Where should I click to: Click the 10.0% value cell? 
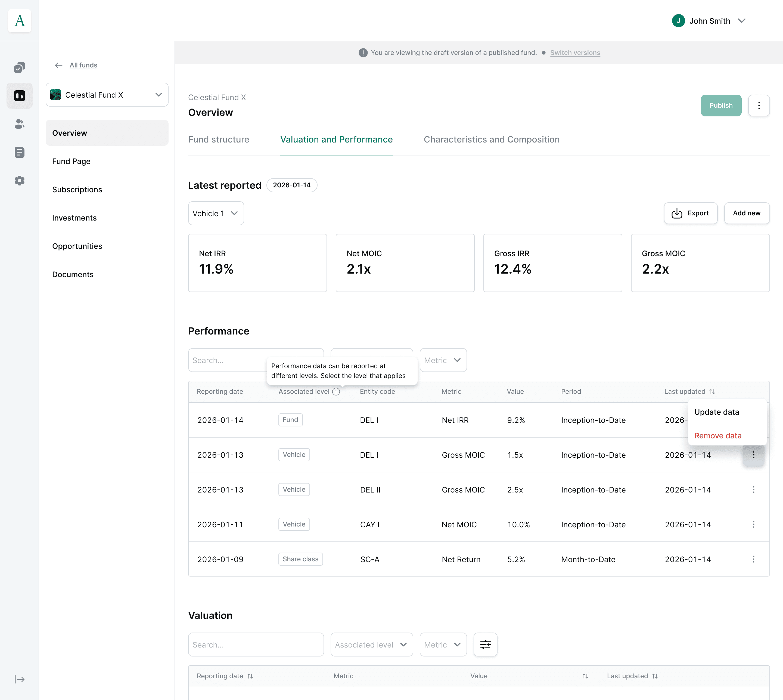(x=518, y=525)
